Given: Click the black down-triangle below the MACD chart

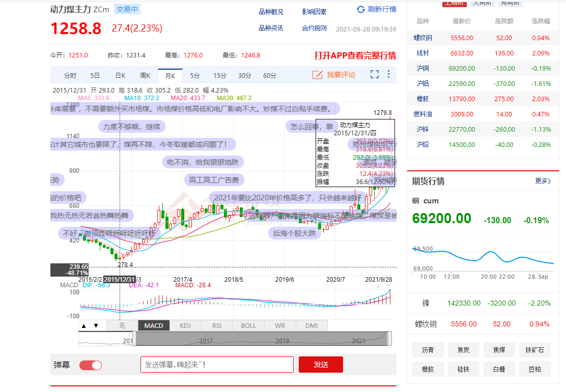Looking at the screenshot, I should pyautogui.click(x=96, y=325).
